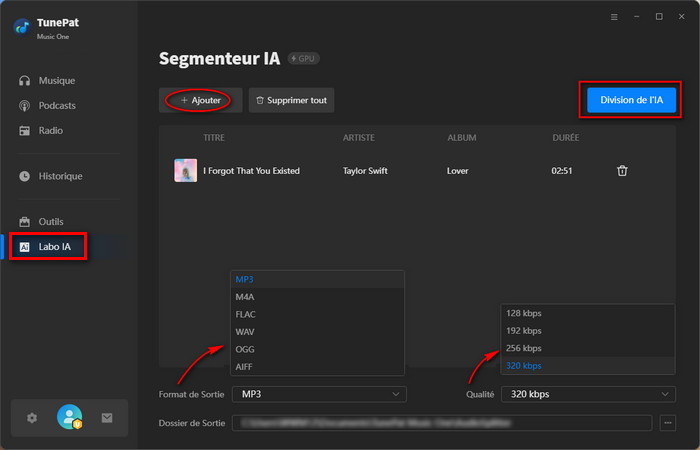The height and width of the screenshot is (450, 700).
Task: Click the TITRE column header
Action: point(214,138)
